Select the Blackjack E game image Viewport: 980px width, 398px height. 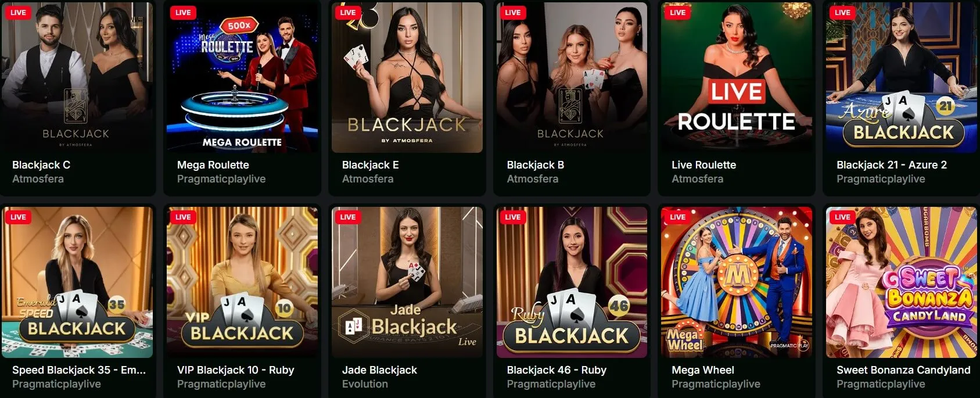[x=407, y=77]
